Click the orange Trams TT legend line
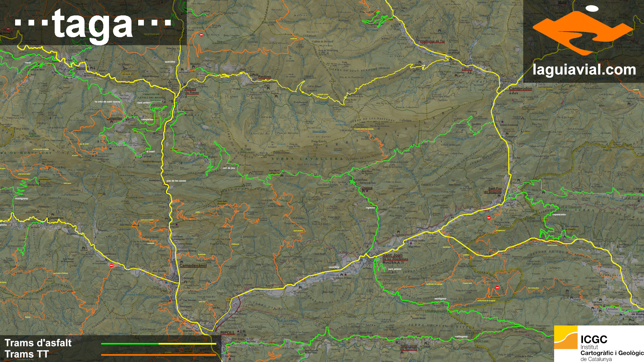Screen dimensions: 644x362 pyautogui.click(x=159, y=355)
